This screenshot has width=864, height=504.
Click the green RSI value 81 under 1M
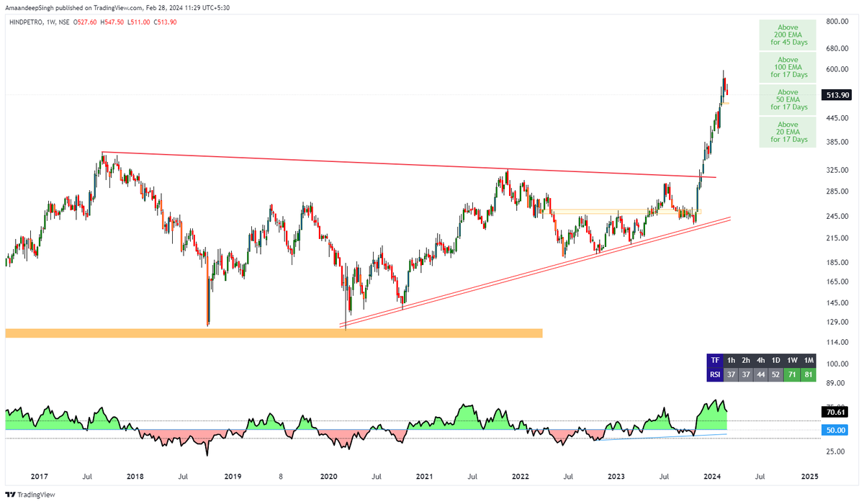pos(809,374)
